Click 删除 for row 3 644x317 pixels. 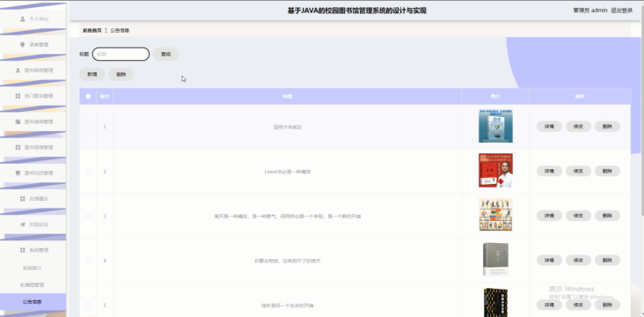point(607,216)
